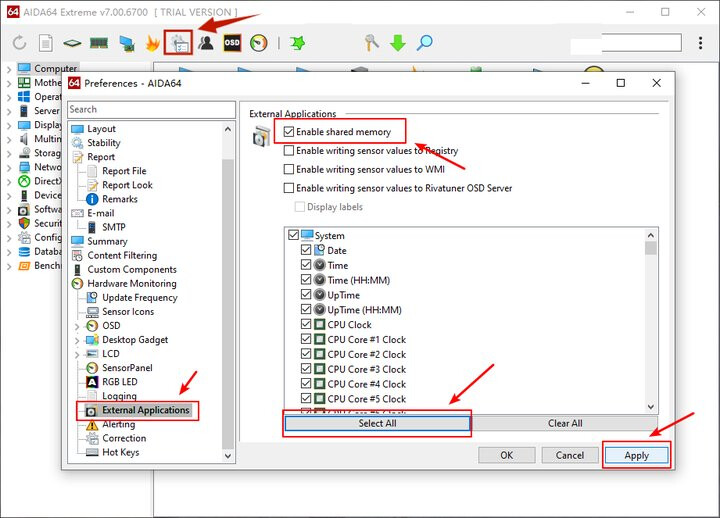Expand the LCD tree node
The width and height of the screenshot is (720, 518).
point(78,354)
